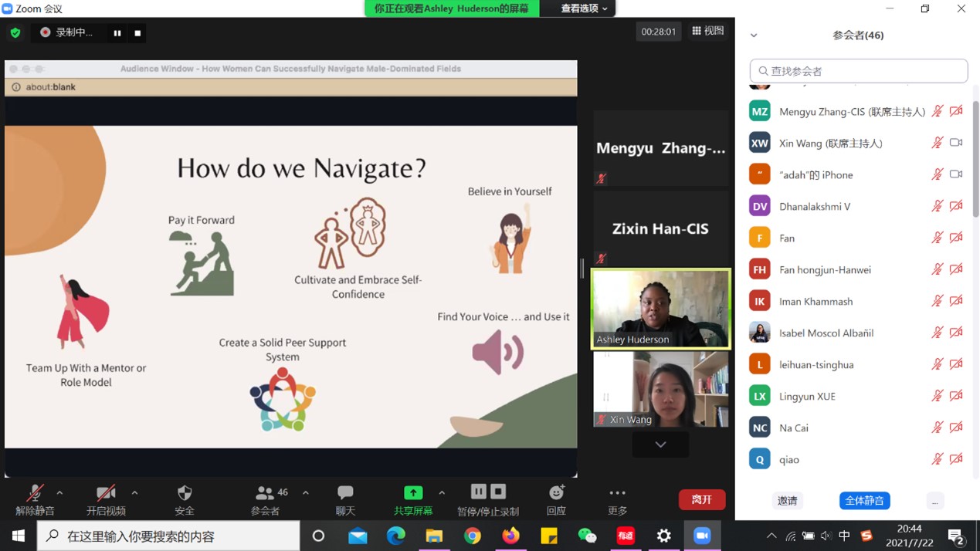Expand the 查看选项 dropdown
The image size is (980, 551).
tap(584, 8)
